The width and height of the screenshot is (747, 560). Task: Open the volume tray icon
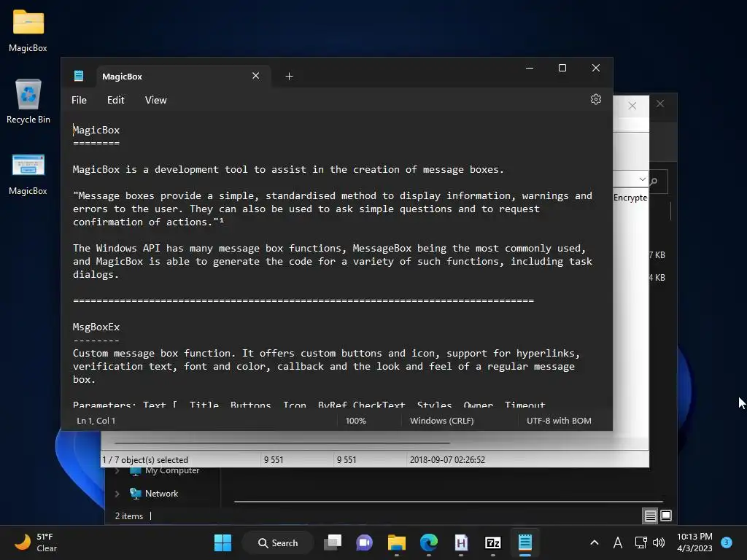pyautogui.click(x=659, y=542)
